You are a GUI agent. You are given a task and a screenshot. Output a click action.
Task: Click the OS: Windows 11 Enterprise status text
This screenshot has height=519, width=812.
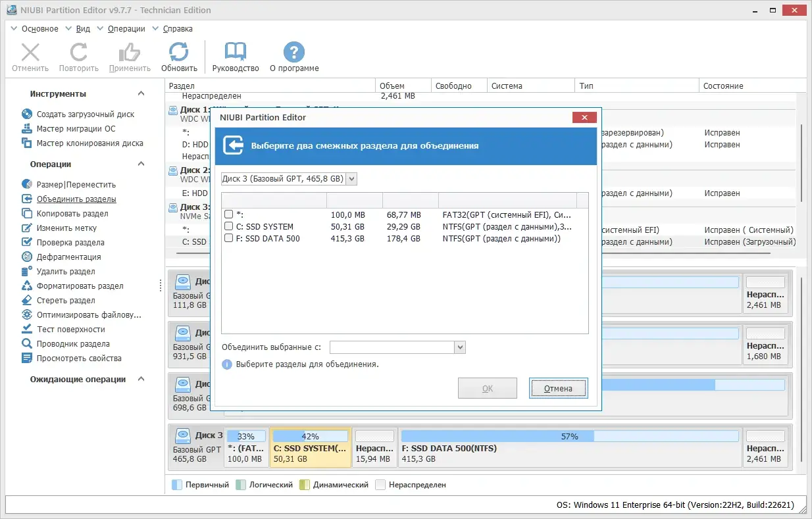pos(675,505)
